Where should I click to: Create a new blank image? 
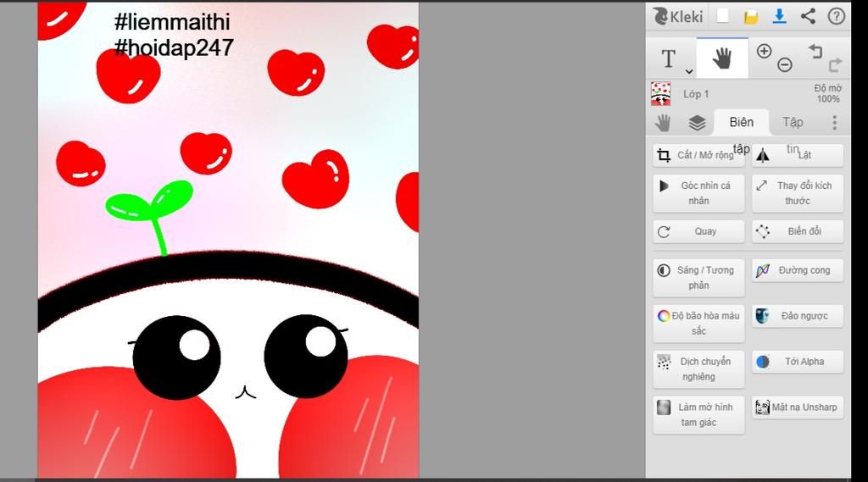[x=722, y=16]
